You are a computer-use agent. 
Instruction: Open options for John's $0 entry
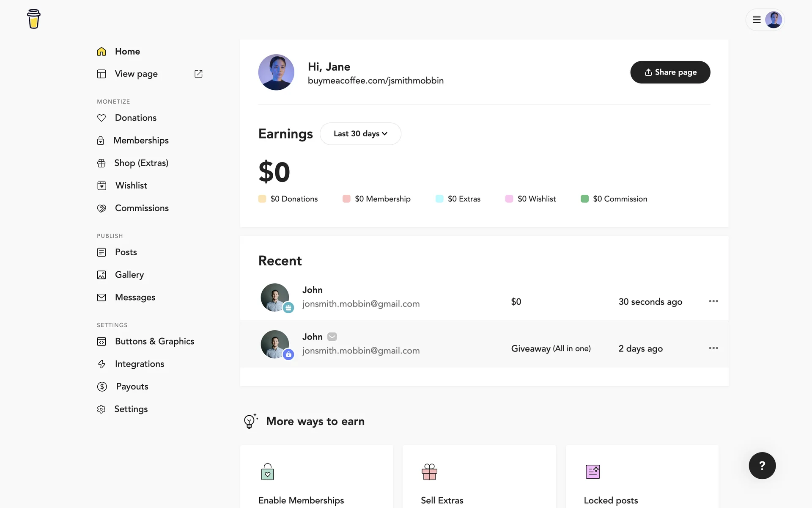point(713,301)
